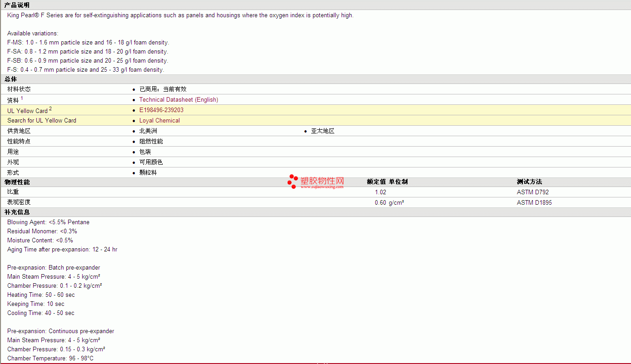This screenshot has height=364, width=631.
Task: Click the 补充信息 section header
Action: pyautogui.click(x=17, y=212)
